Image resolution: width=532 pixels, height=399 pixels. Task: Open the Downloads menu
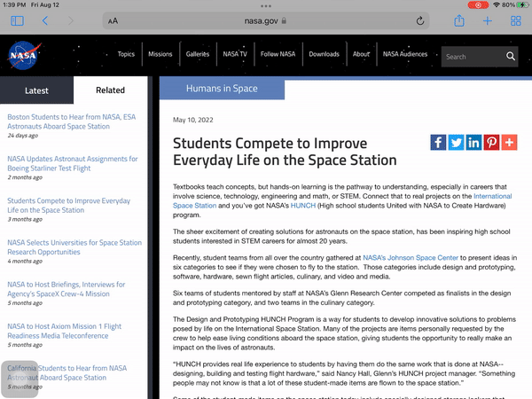[x=324, y=54]
